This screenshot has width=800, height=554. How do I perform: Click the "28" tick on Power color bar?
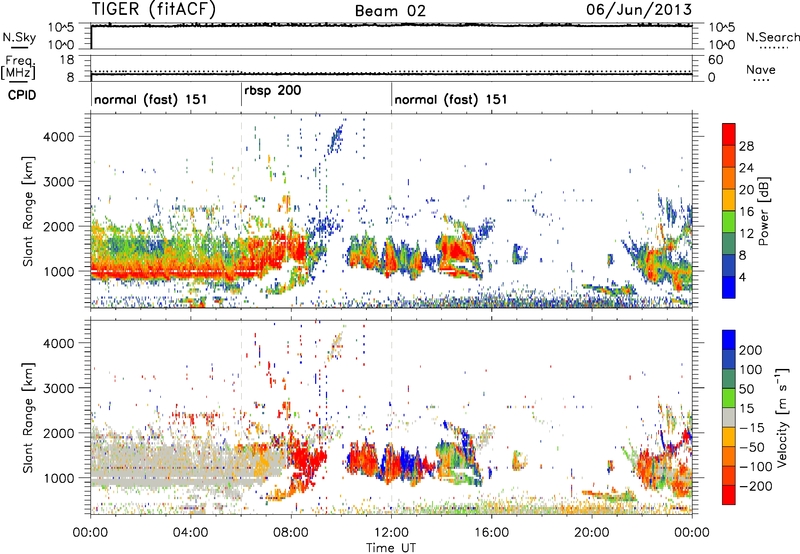pos(746,146)
